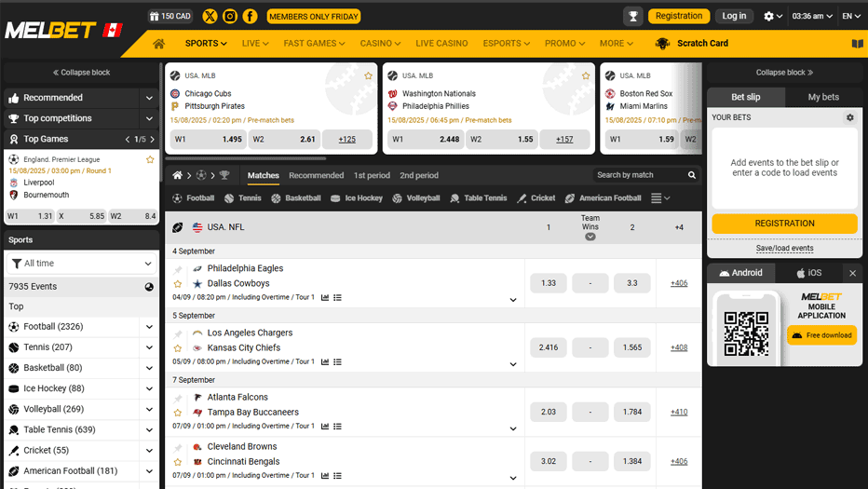Open statistics icon for Falcons vs Buccaneers
This screenshot has height=489, width=868.
[325, 427]
